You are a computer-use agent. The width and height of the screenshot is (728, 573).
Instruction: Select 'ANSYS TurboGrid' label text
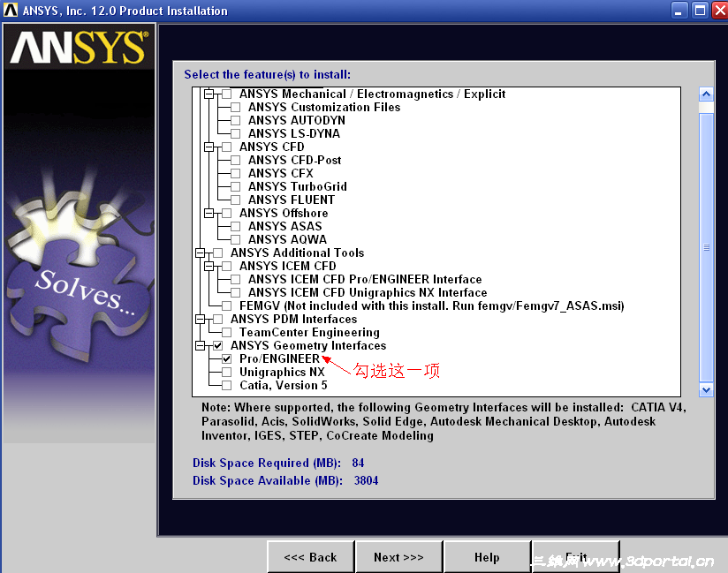tap(298, 186)
